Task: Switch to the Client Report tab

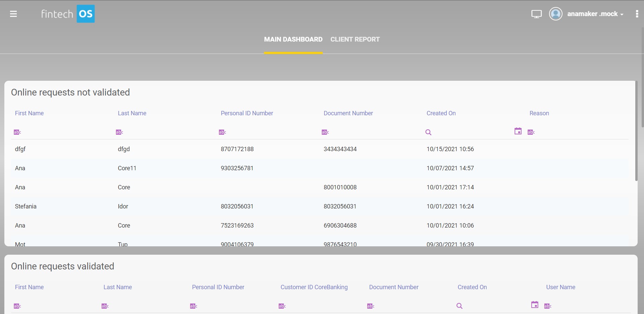Action: pyautogui.click(x=355, y=40)
